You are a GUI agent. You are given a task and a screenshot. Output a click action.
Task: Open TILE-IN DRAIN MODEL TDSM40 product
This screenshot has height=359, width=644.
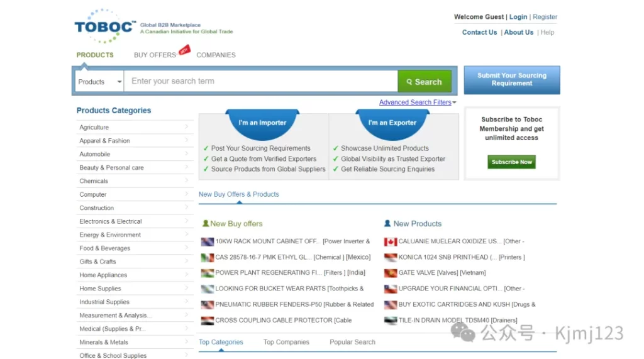(458, 321)
